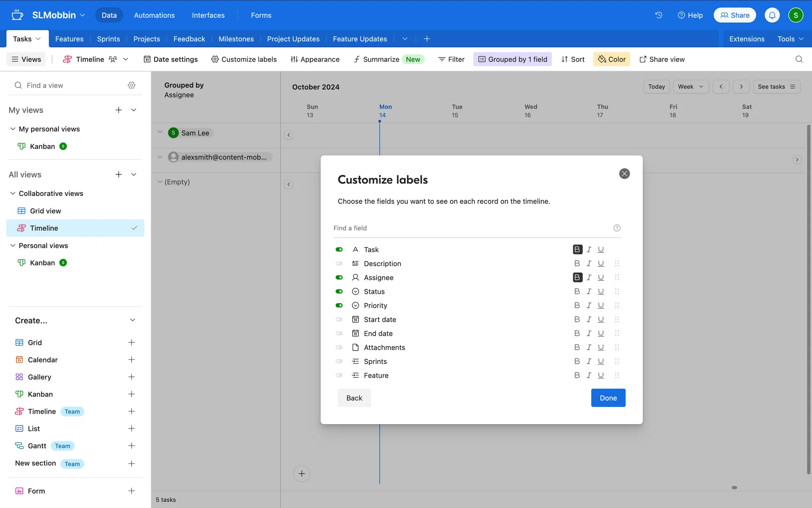
Task: Switch to Milestones table tab
Action: click(x=236, y=39)
